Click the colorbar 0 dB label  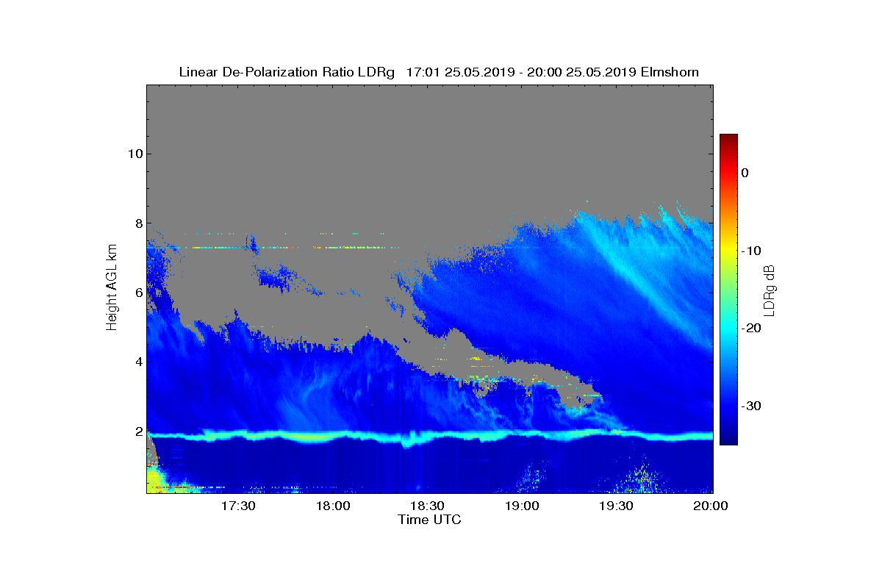[x=745, y=173]
